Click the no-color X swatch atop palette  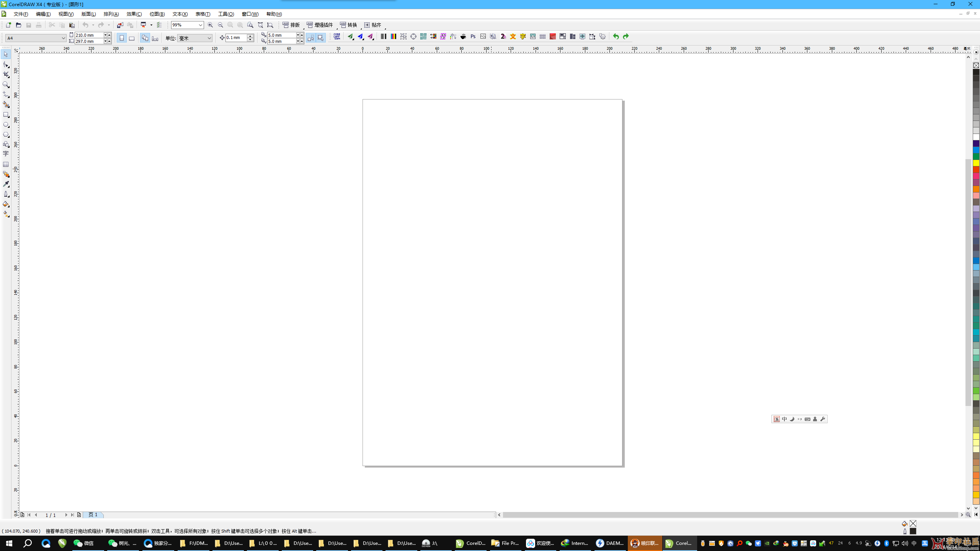click(x=976, y=65)
